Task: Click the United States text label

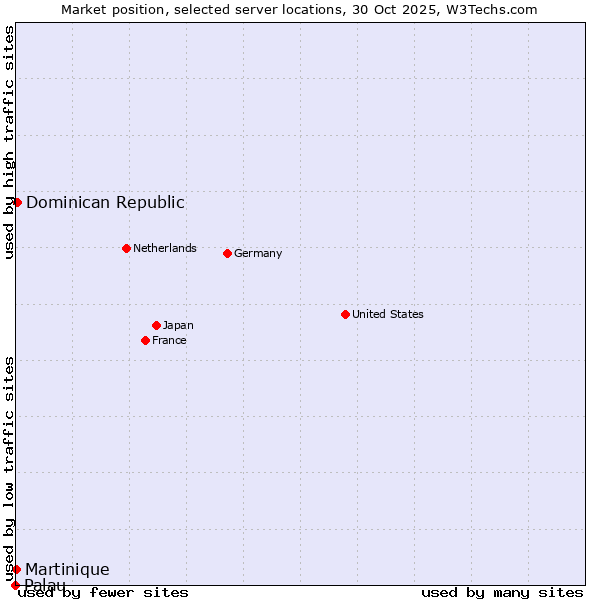Action: (388, 314)
